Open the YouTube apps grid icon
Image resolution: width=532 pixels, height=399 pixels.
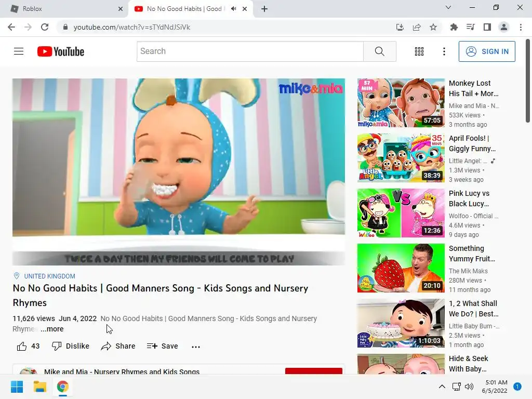419,51
